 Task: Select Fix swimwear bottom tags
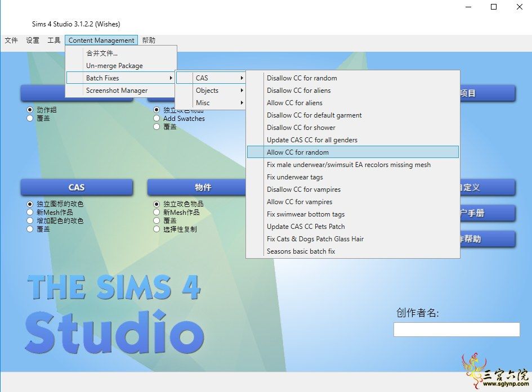pos(353,214)
